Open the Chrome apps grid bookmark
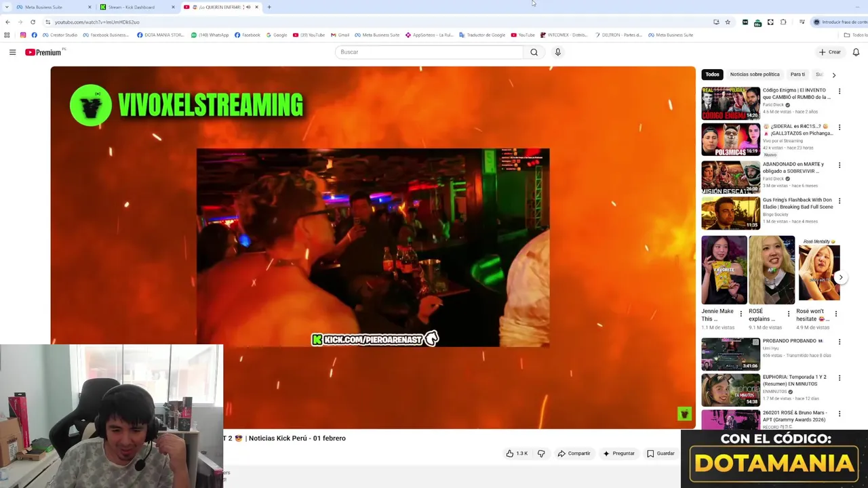Image resolution: width=868 pixels, height=488 pixels. pyautogui.click(x=7, y=35)
